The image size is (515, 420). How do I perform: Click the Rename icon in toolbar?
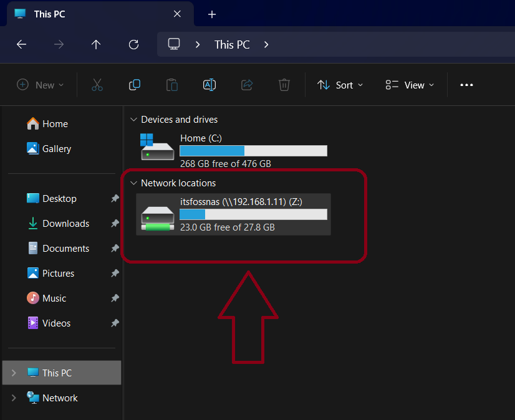[209, 85]
